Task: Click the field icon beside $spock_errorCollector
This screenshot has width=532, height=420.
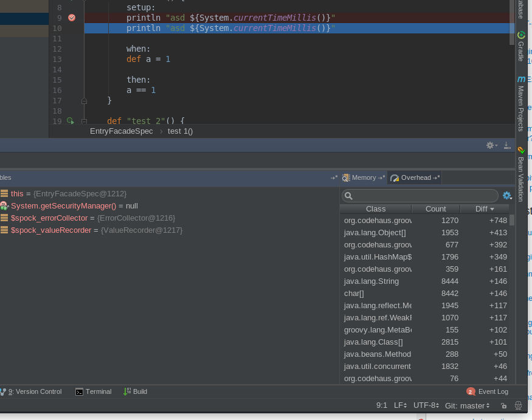Action: point(4,218)
